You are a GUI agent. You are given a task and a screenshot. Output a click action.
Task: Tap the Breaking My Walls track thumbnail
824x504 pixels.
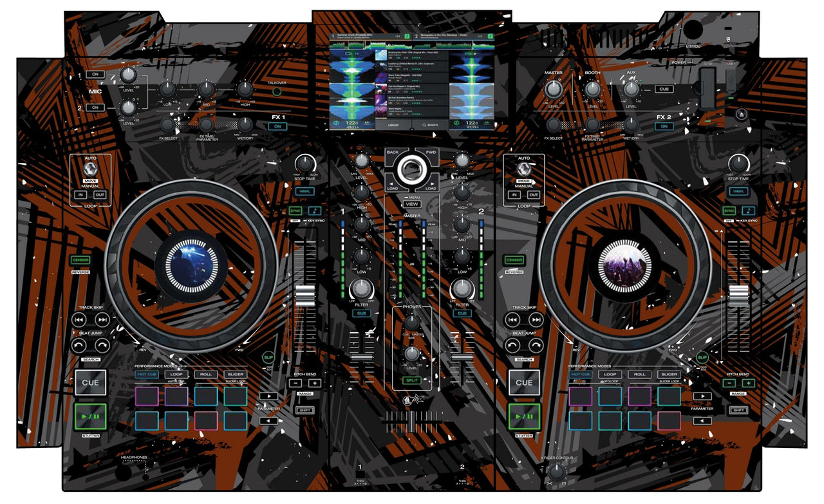(381, 54)
